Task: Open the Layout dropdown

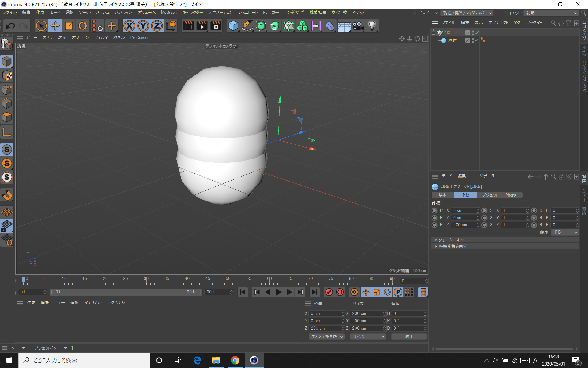Action: 551,13
